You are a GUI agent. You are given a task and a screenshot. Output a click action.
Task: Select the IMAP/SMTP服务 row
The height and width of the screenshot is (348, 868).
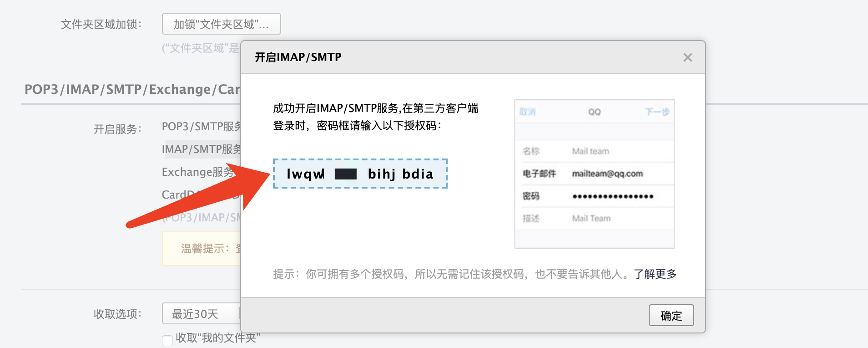click(202, 149)
